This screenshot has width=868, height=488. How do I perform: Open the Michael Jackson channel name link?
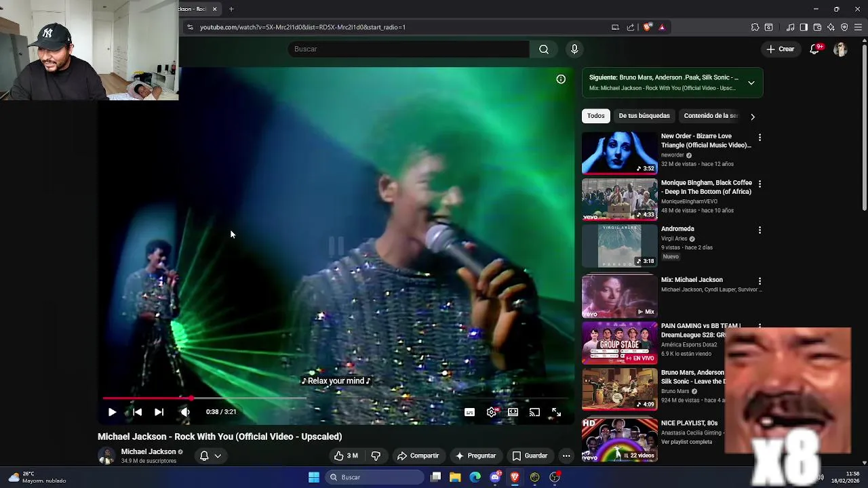pos(149,451)
